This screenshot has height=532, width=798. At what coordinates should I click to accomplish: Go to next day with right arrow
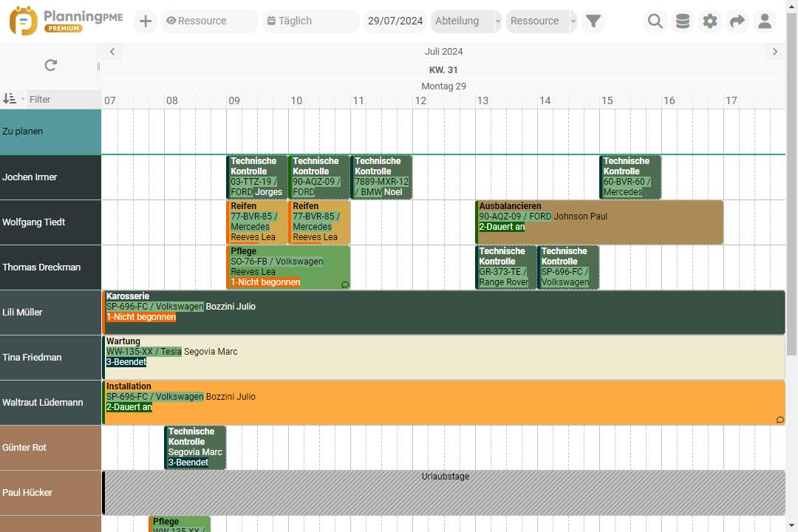coord(774,52)
